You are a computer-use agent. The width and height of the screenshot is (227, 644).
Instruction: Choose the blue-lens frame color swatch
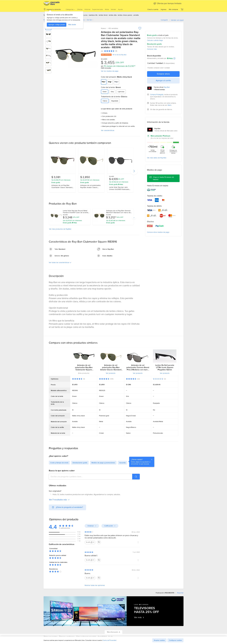[x=116, y=82]
